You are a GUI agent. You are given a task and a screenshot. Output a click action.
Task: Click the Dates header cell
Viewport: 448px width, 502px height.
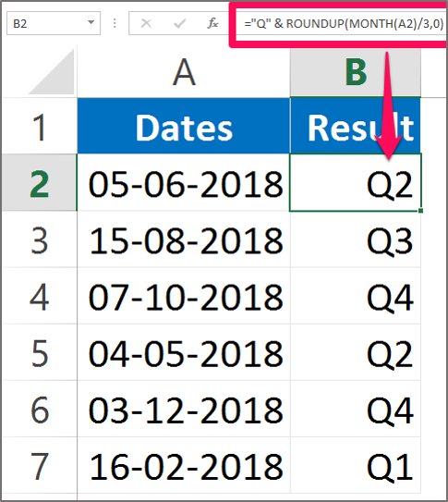(x=184, y=126)
